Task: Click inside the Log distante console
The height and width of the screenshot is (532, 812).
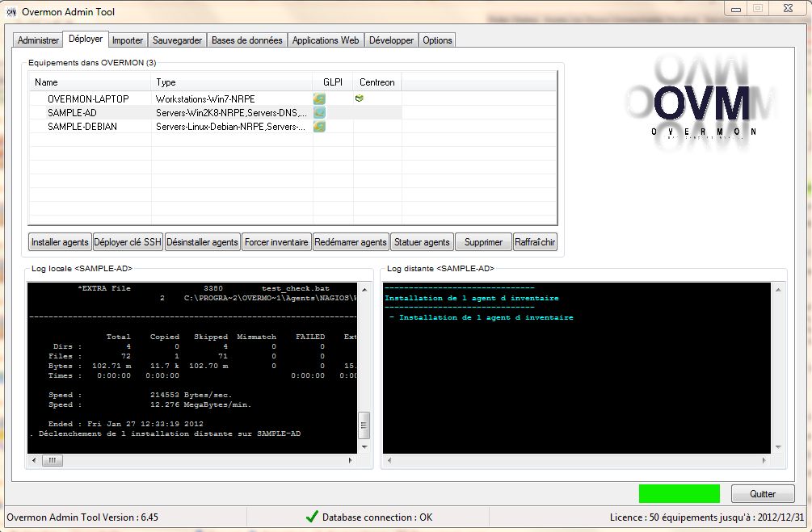Action: [576, 368]
